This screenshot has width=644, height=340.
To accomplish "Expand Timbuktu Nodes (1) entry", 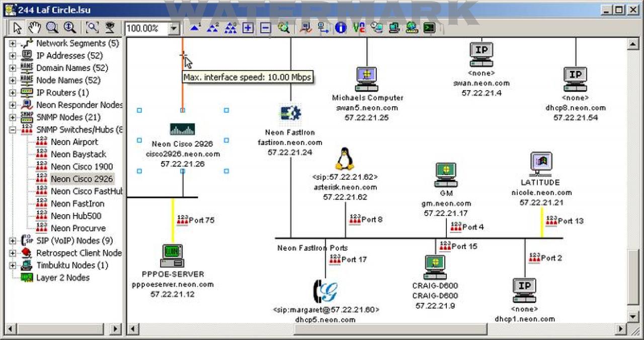I will [13, 265].
